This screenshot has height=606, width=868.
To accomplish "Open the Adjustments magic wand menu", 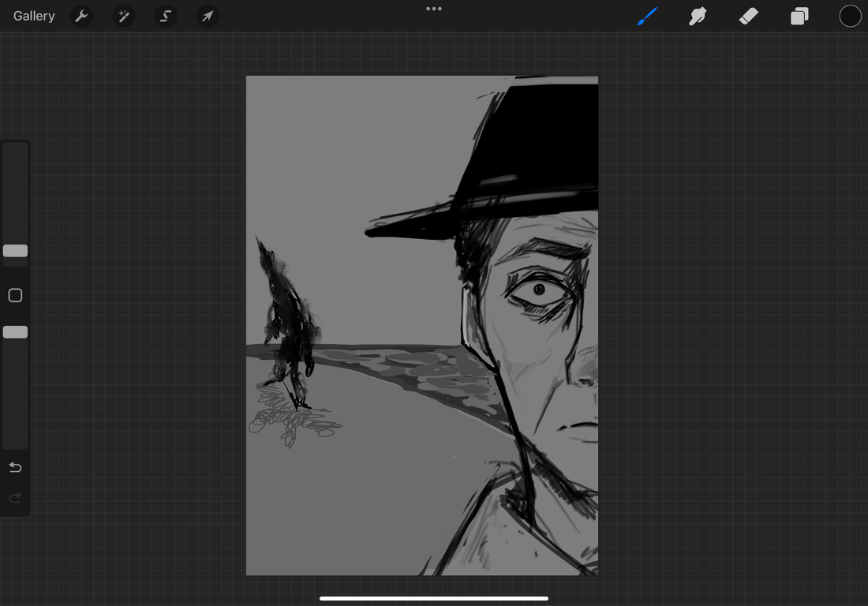I will pyautogui.click(x=123, y=16).
